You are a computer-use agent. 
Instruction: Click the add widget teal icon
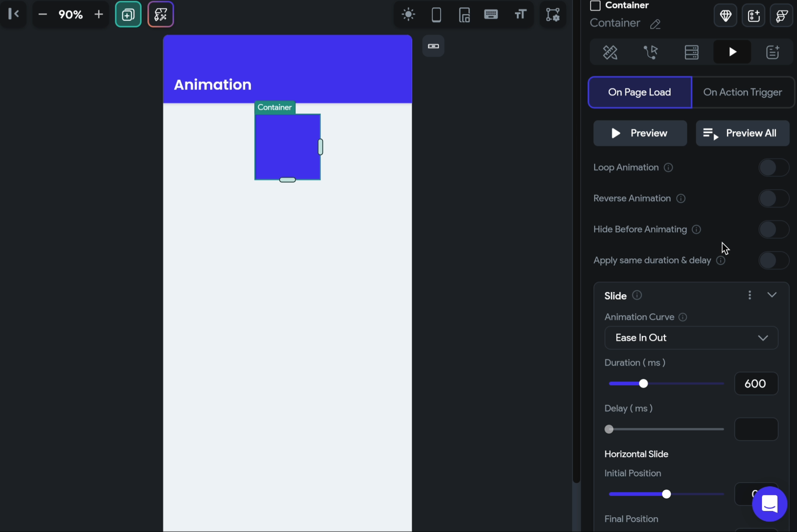(128, 15)
